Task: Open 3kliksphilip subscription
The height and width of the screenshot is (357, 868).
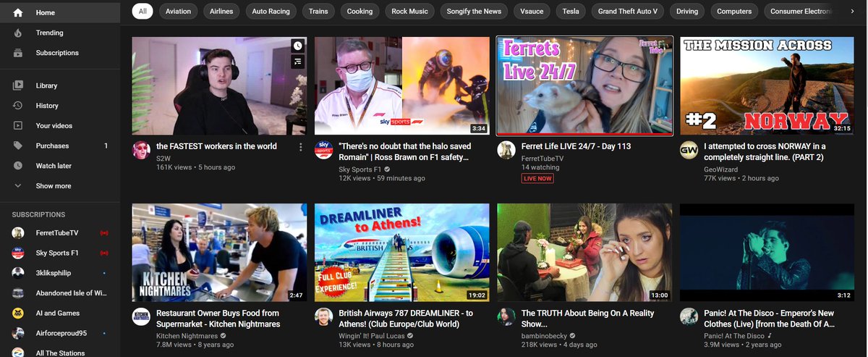Action: 60,273
